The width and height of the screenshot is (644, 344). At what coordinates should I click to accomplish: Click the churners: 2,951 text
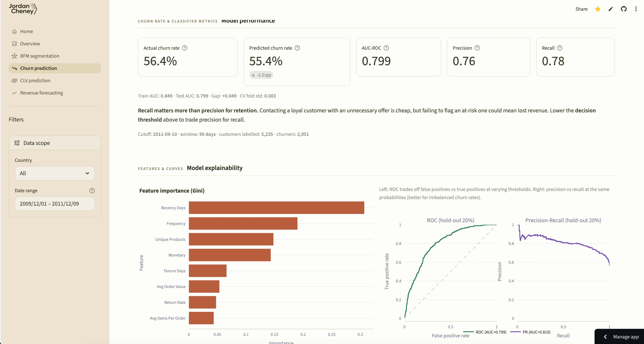click(x=293, y=134)
